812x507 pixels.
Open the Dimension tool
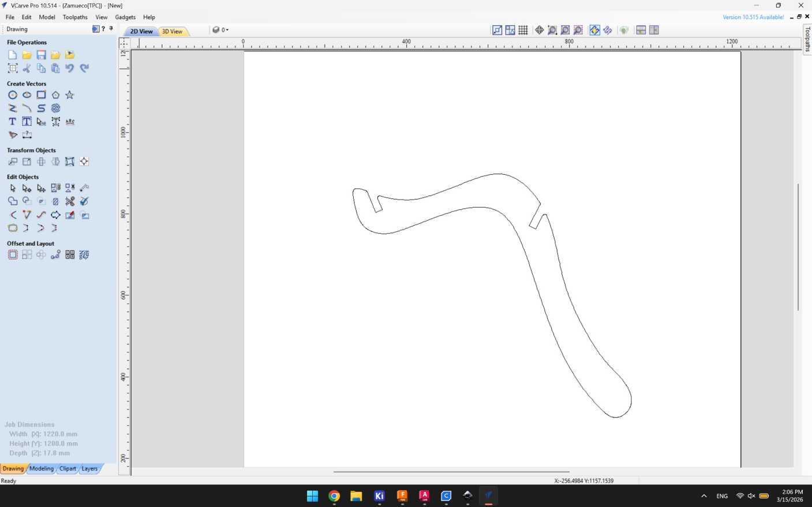click(27, 134)
